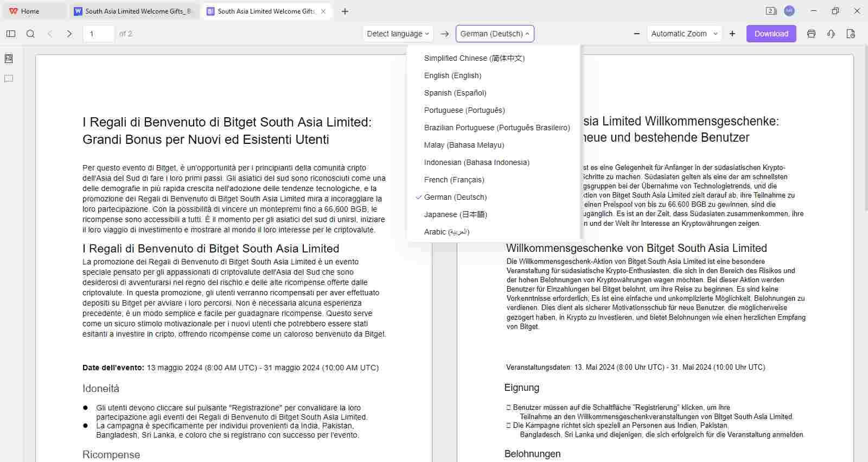
Task: Select Japanese (日本語) option
Action: coord(494,214)
